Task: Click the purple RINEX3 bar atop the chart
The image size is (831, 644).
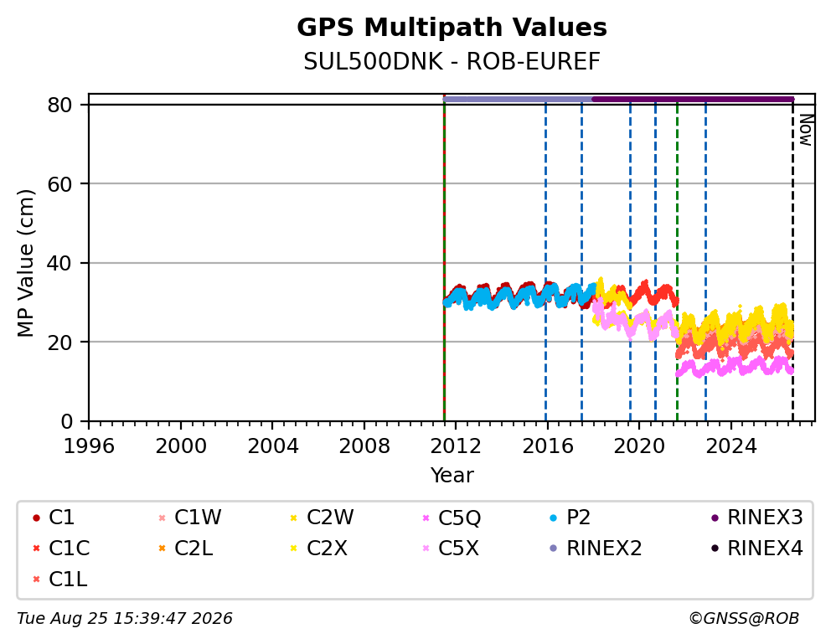Action: click(x=693, y=99)
